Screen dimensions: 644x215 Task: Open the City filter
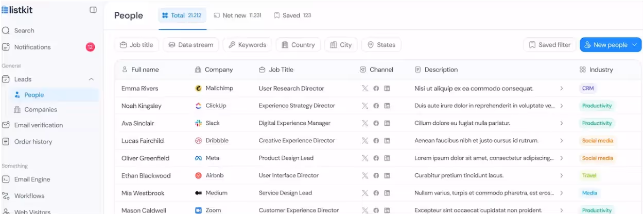[341, 45]
